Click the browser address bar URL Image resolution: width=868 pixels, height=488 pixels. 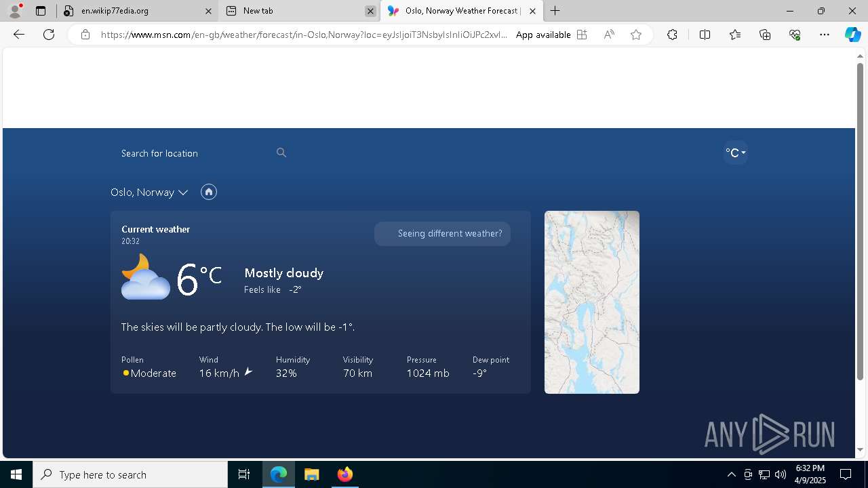click(x=304, y=35)
